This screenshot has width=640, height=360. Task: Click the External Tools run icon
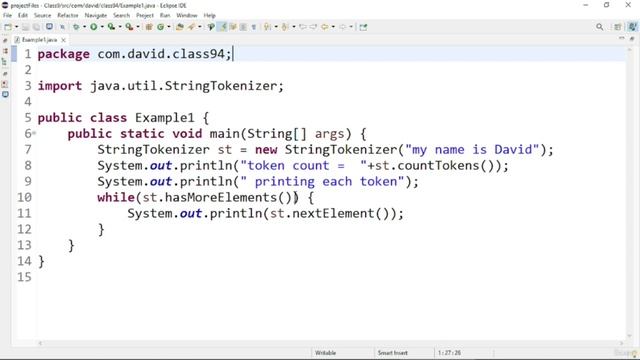129,27
